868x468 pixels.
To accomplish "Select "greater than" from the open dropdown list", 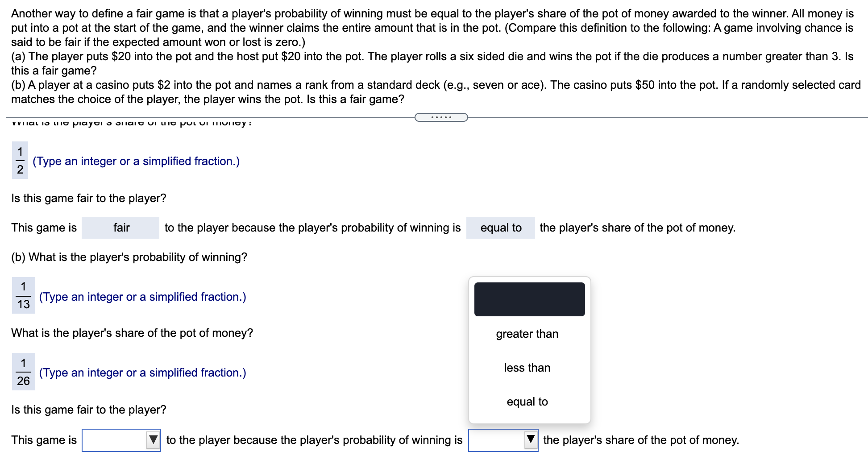I will [527, 334].
